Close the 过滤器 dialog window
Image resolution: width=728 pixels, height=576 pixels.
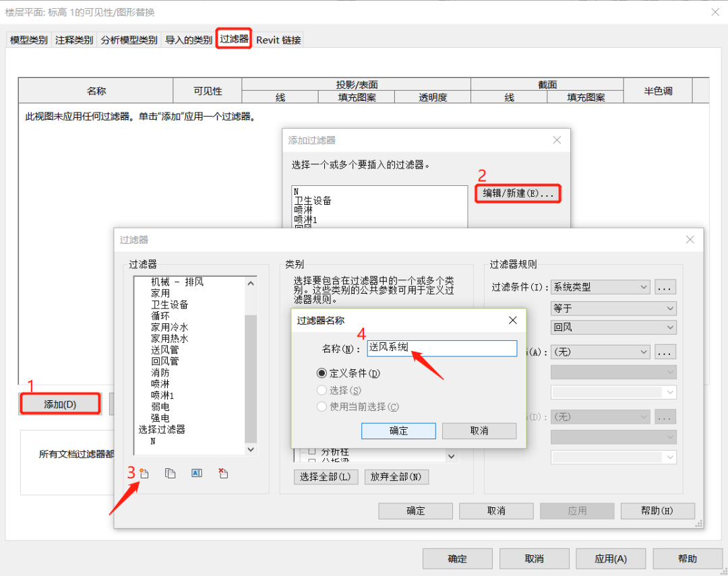(690, 240)
